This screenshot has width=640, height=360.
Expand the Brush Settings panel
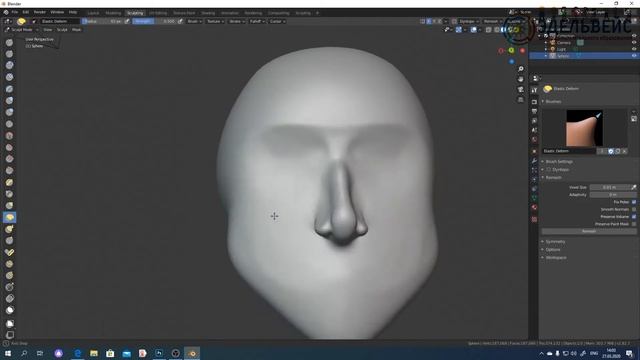tap(558, 162)
